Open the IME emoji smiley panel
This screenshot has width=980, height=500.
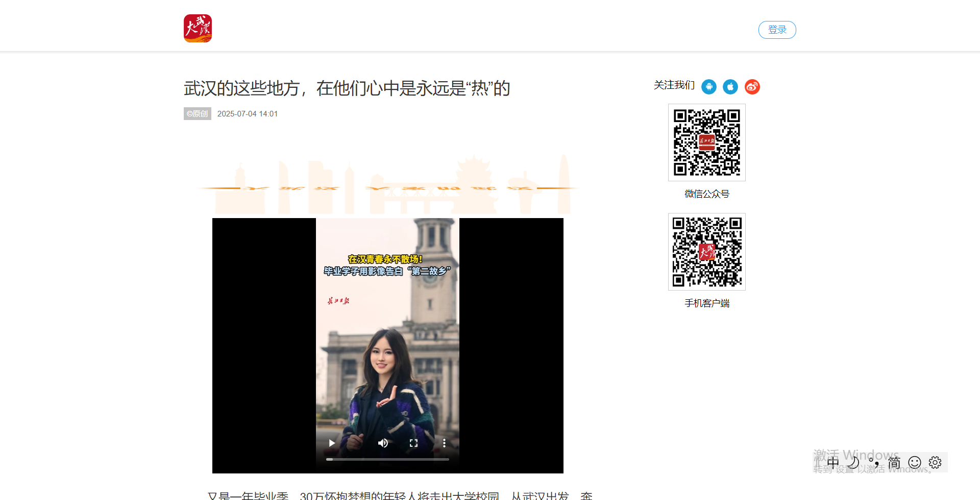[x=915, y=463]
